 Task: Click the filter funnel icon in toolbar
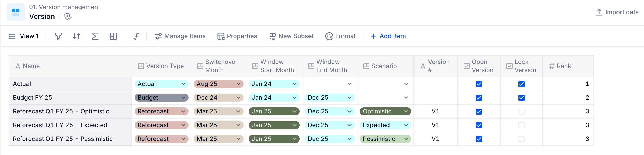point(58,36)
